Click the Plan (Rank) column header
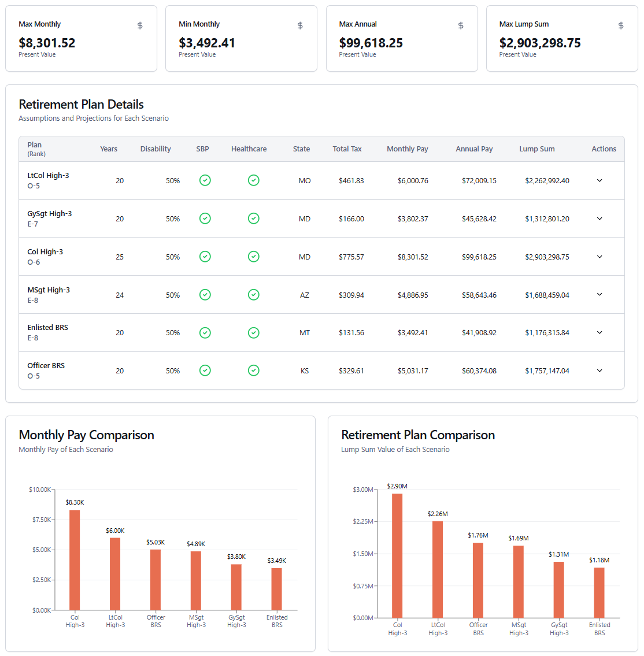This screenshot has width=644, height=656. (36, 149)
